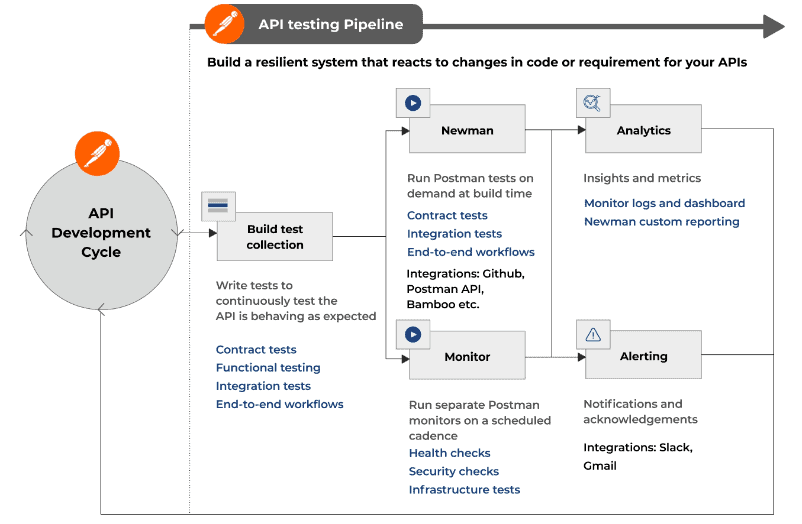Screen dimensions: 802x524
Task: Select the Monitor box
Action: 467,356
